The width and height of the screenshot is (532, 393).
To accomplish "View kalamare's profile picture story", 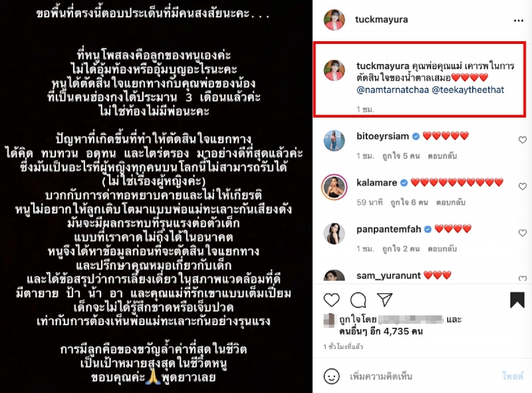I will (x=334, y=187).
